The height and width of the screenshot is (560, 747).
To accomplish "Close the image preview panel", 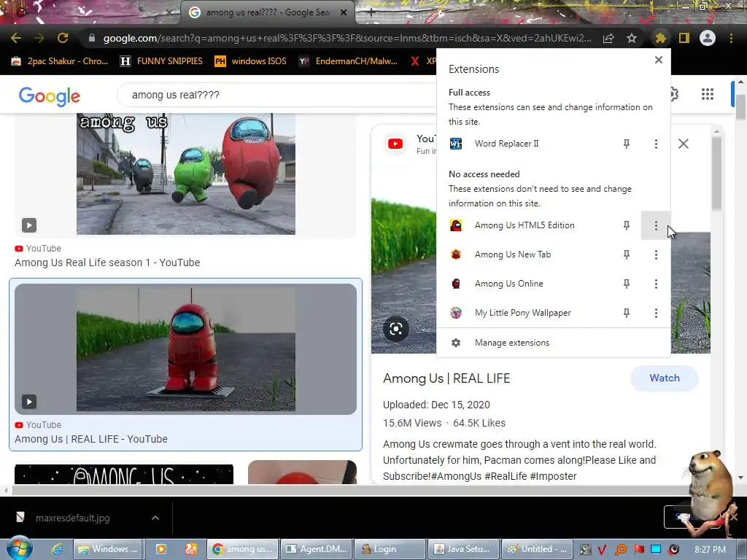I will 683,144.
